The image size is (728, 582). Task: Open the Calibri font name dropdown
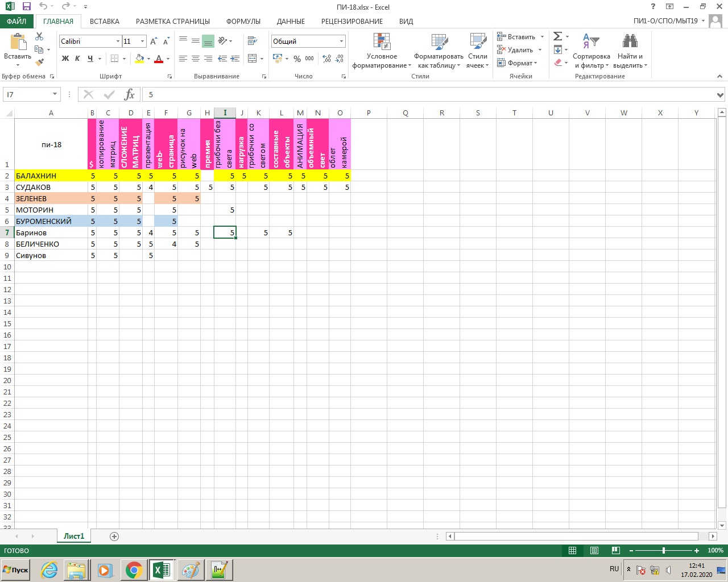pyautogui.click(x=118, y=41)
